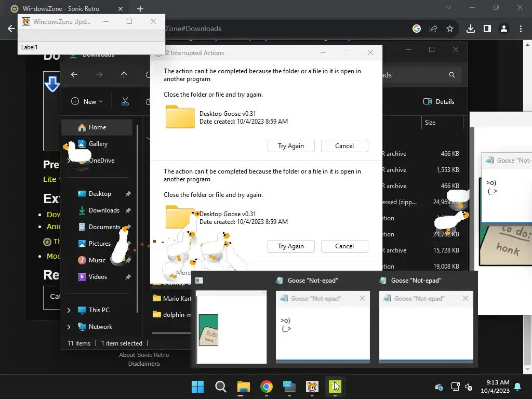Open Chrome three-dot menu
This screenshot has height=399, width=532.
coord(521,29)
